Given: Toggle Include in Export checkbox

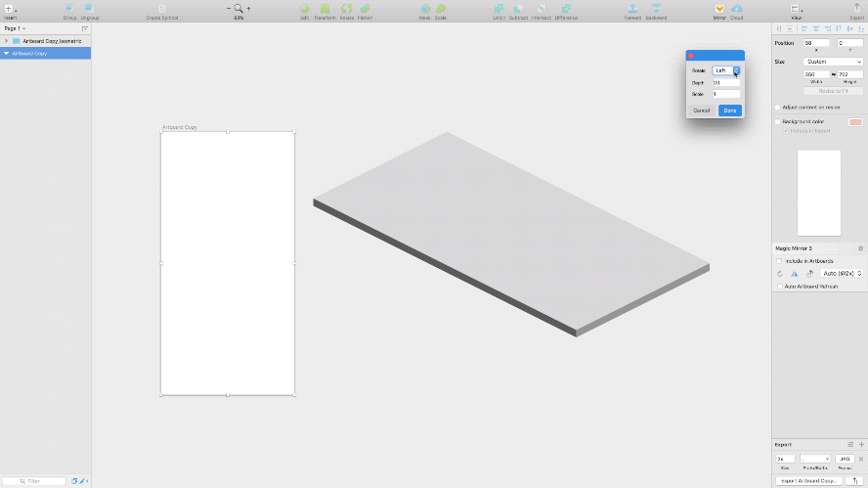Looking at the screenshot, I should (x=786, y=131).
